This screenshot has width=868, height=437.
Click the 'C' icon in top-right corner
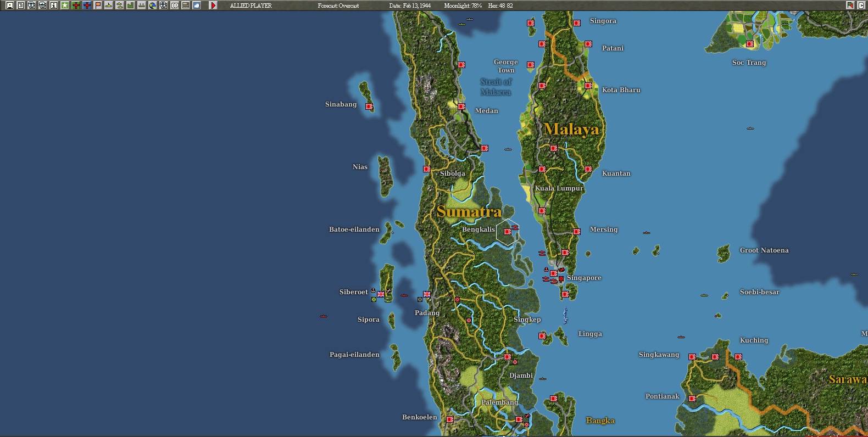[x=861, y=5]
